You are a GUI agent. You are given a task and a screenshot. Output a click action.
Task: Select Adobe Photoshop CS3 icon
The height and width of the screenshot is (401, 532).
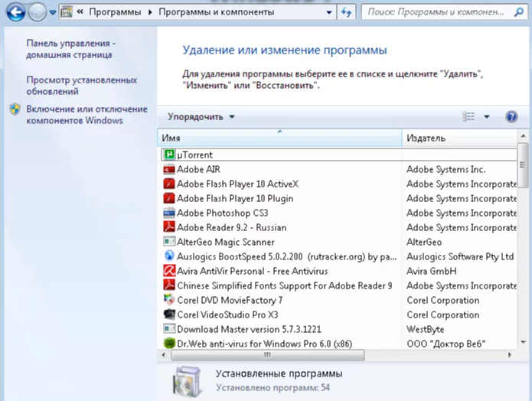tap(169, 213)
